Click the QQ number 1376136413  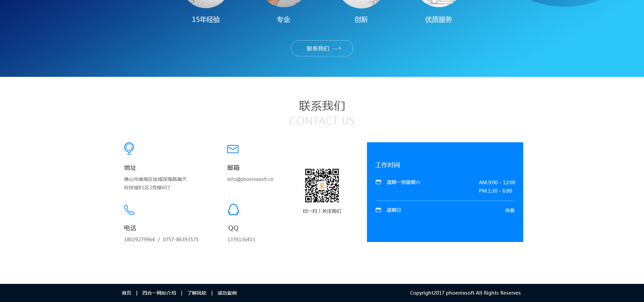click(x=241, y=240)
